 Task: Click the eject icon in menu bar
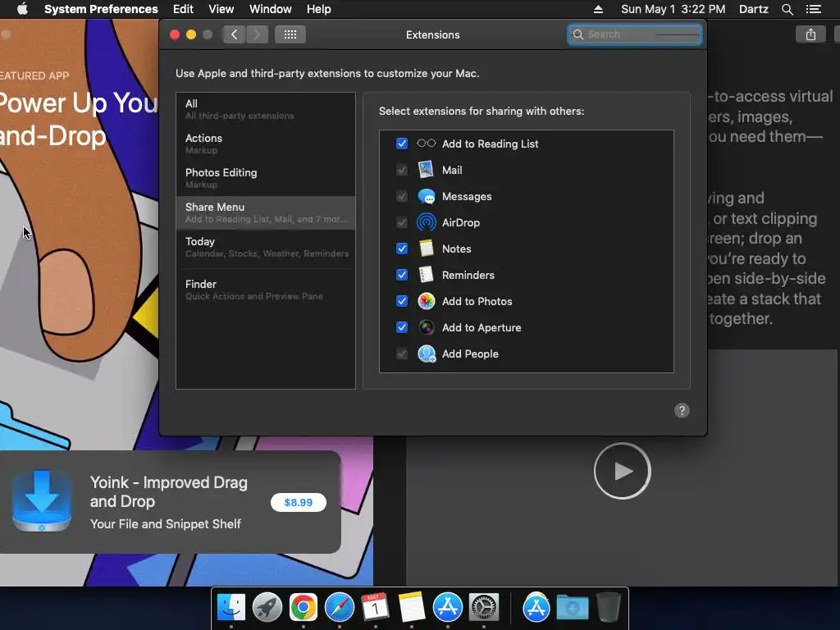(598, 9)
